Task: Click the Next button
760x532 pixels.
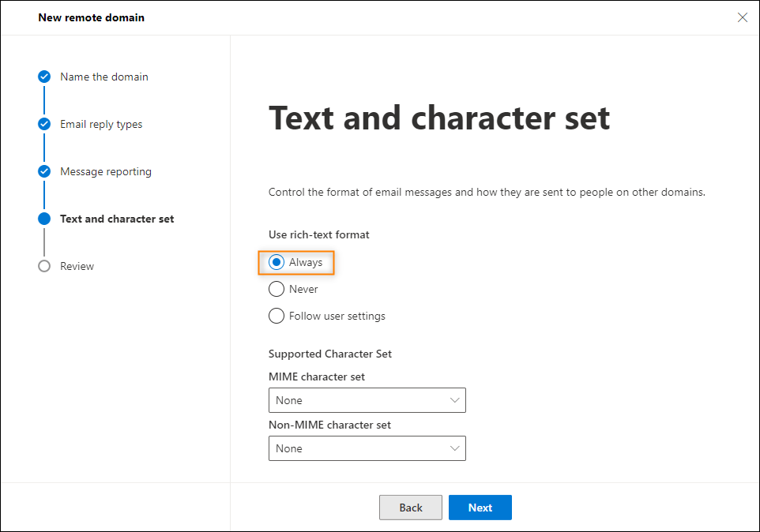Action: [480, 508]
